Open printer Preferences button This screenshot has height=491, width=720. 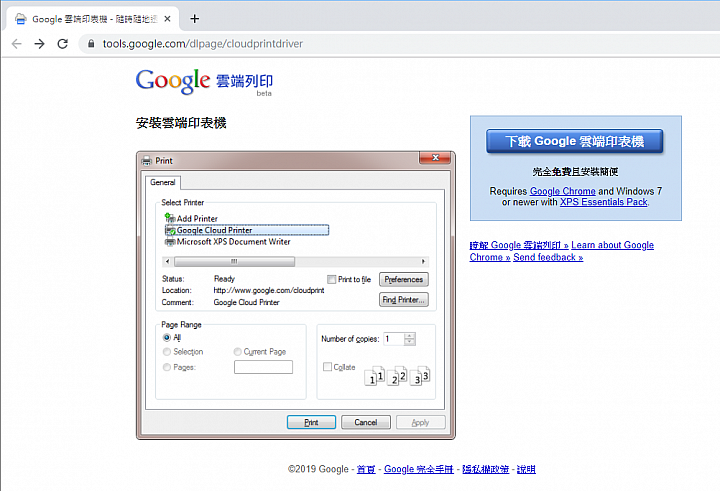click(404, 279)
